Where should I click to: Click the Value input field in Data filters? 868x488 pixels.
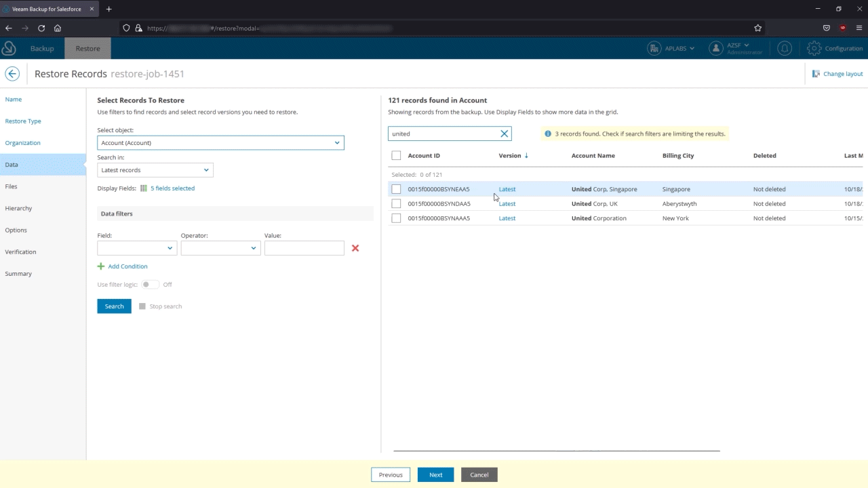pos(304,248)
